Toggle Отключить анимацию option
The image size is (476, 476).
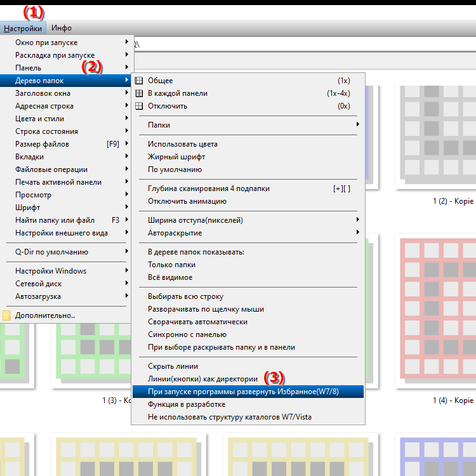point(187,201)
